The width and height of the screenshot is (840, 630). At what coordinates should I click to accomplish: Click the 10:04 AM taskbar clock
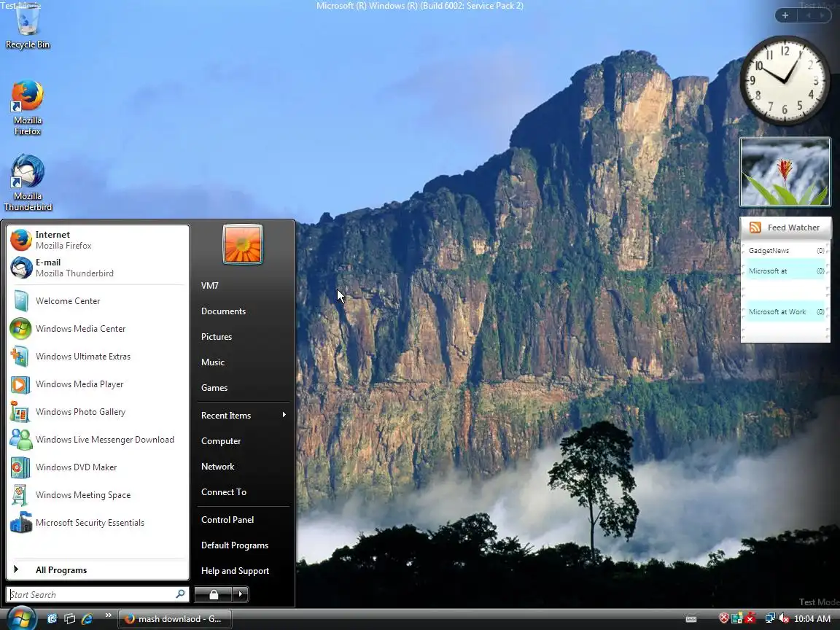point(812,619)
